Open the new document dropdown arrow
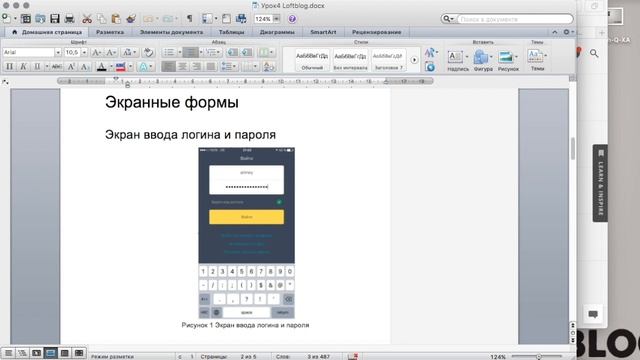This screenshot has width=640, height=360. pyautogui.click(x=16, y=19)
